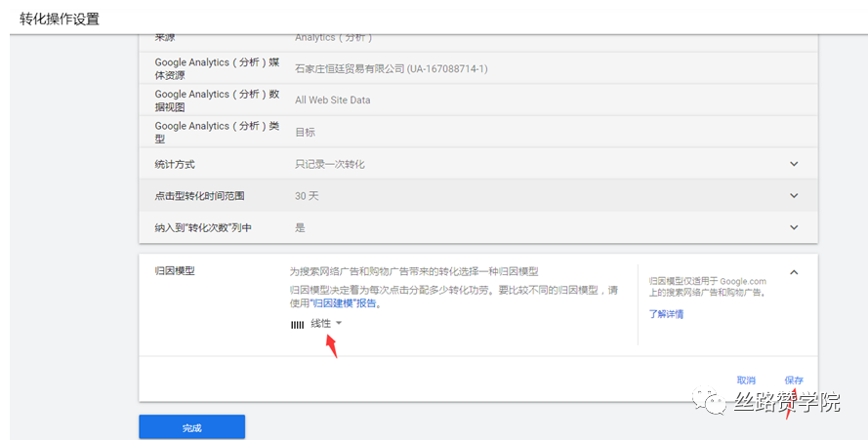Click the Google Analytics（分析）类型 label
This screenshot has width=868, height=440.
click(x=217, y=132)
